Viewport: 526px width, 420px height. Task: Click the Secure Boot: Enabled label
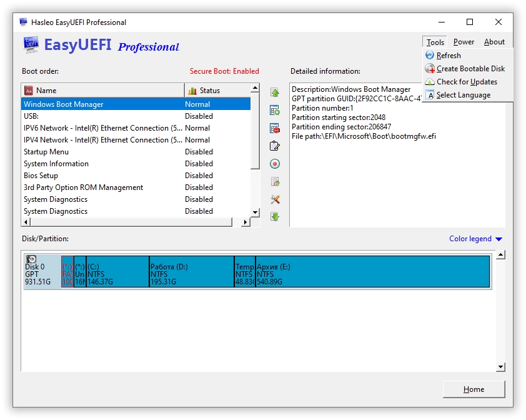[x=224, y=71]
